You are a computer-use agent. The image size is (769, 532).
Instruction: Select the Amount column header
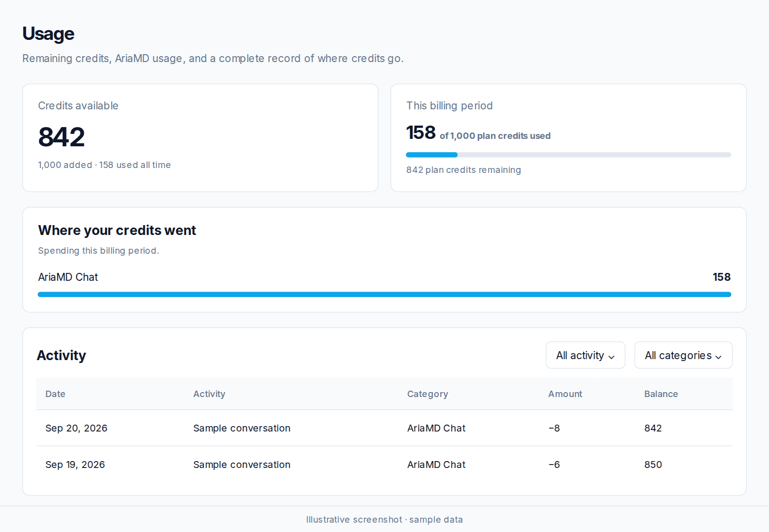[x=565, y=394]
